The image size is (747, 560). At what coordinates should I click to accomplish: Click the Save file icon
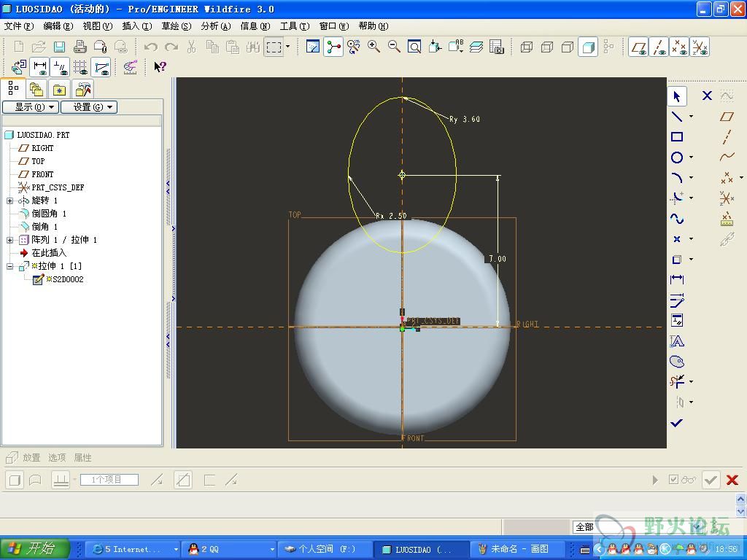click(x=59, y=47)
